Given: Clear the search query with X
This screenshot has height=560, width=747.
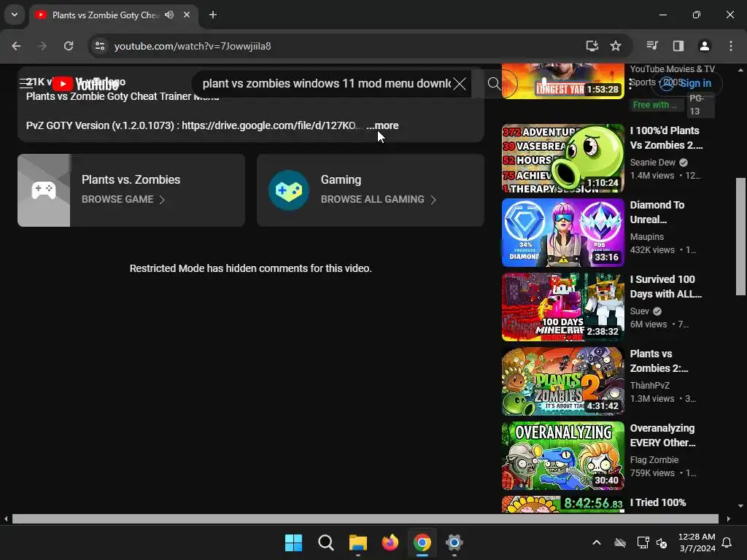Looking at the screenshot, I should click(x=460, y=84).
